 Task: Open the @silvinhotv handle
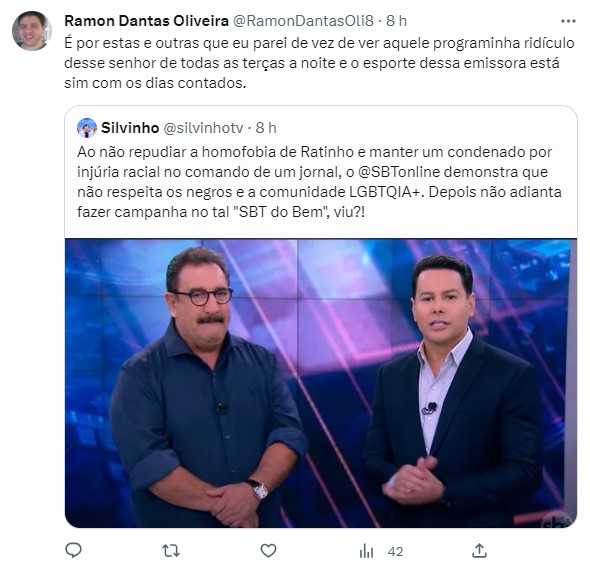coord(203,128)
